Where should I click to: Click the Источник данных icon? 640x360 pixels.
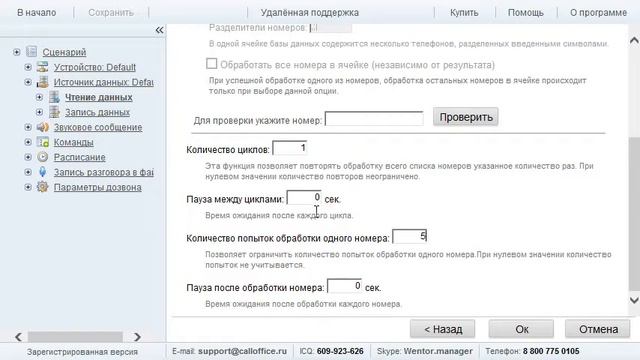42,82
